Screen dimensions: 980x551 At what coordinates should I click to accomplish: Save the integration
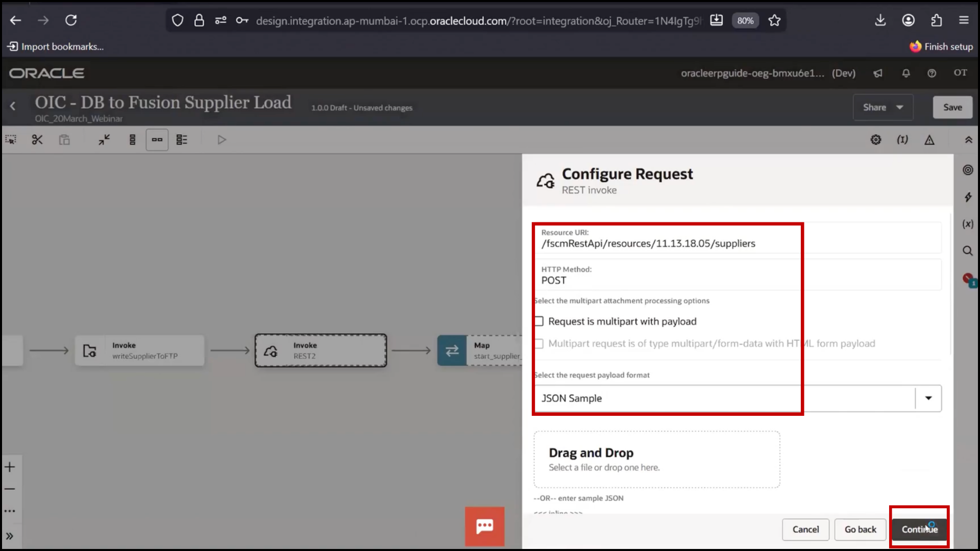[952, 107]
